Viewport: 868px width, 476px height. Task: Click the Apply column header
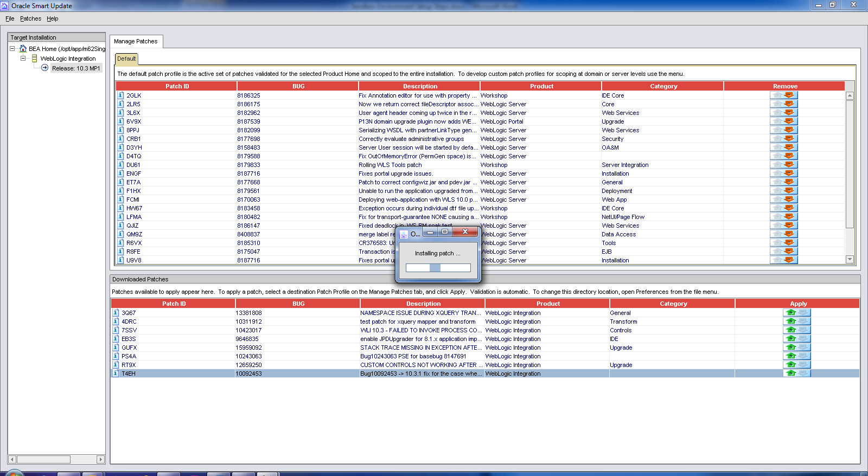(x=798, y=304)
